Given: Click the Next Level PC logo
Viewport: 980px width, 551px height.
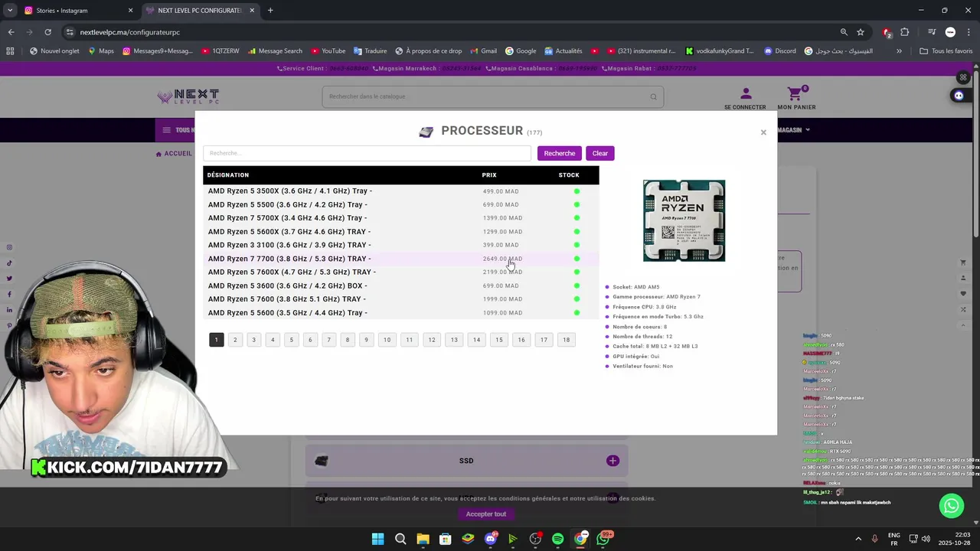Looking at the screenshot, I should coord(188,96).
